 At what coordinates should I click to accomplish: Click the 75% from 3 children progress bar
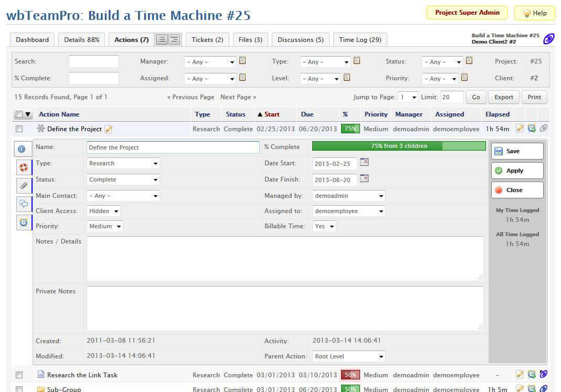coord(399,146)
